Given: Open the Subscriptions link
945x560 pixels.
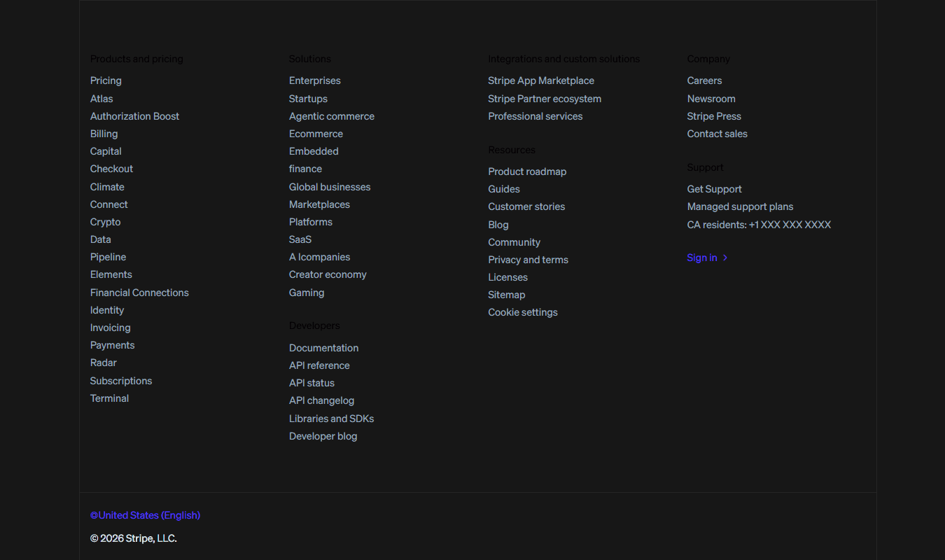Looking at the screenshot, I should (x=121, y=381).
